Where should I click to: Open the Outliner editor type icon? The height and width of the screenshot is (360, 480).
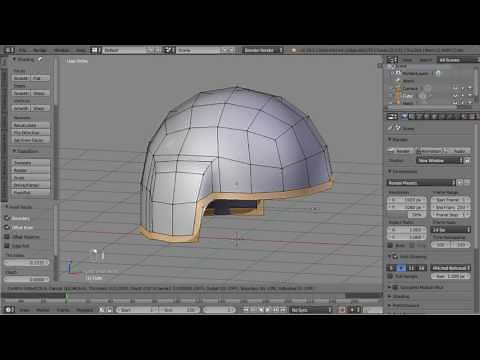(392, 60)
